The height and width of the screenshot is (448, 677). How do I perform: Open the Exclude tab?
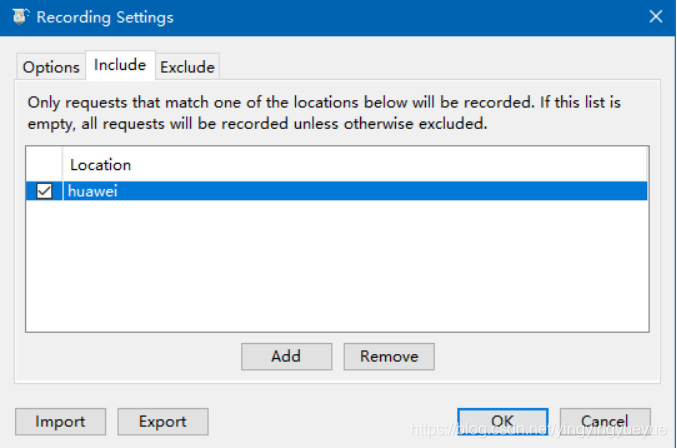187,67
